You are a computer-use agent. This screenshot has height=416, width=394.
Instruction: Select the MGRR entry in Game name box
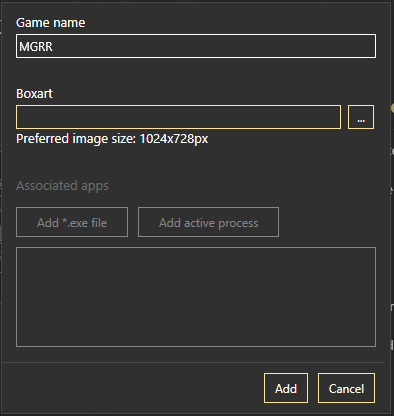(36, 46)
